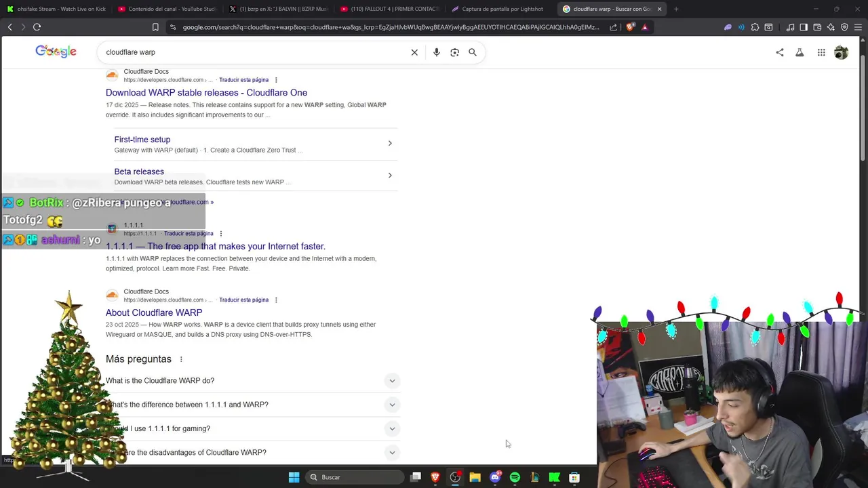This screenshot has width=868, height=488.
Task: Open the Google apps grid
Action: 821,52
